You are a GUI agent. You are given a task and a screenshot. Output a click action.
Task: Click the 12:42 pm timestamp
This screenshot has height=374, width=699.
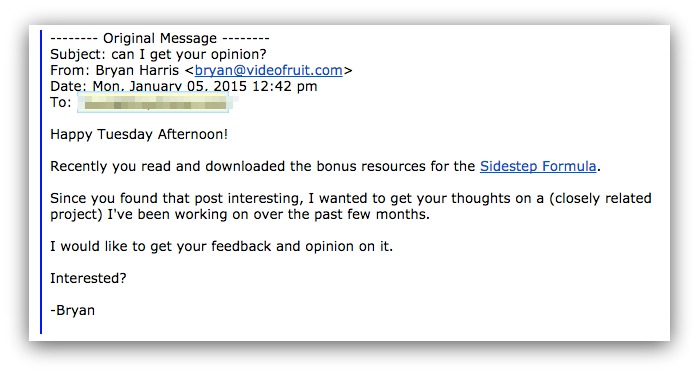tap(284, 86)
